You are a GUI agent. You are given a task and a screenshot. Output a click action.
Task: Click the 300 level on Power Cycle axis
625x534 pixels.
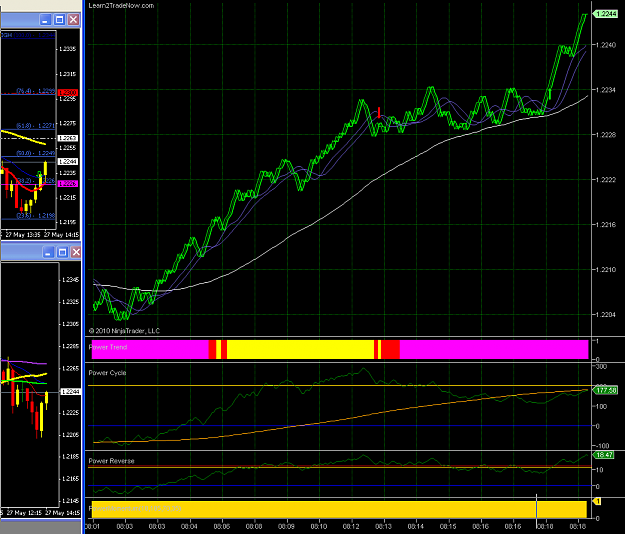point(601,367)
